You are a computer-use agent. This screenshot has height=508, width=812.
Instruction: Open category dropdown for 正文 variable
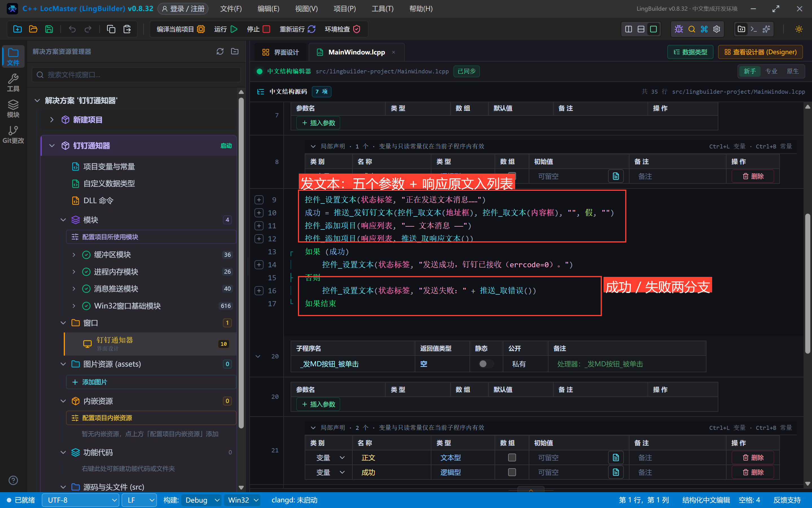pyautogui.click(x=330, y=457)
